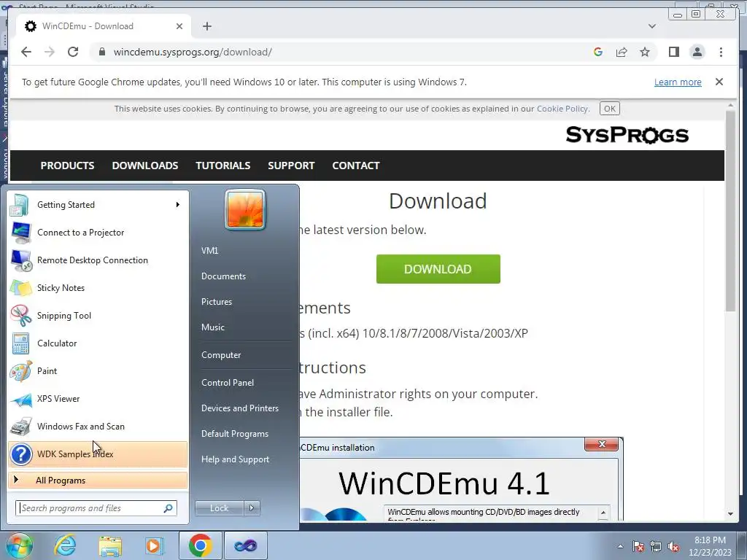Accept cookies with OK button
This screenshot has height=560, width=747.
(609, 109)
